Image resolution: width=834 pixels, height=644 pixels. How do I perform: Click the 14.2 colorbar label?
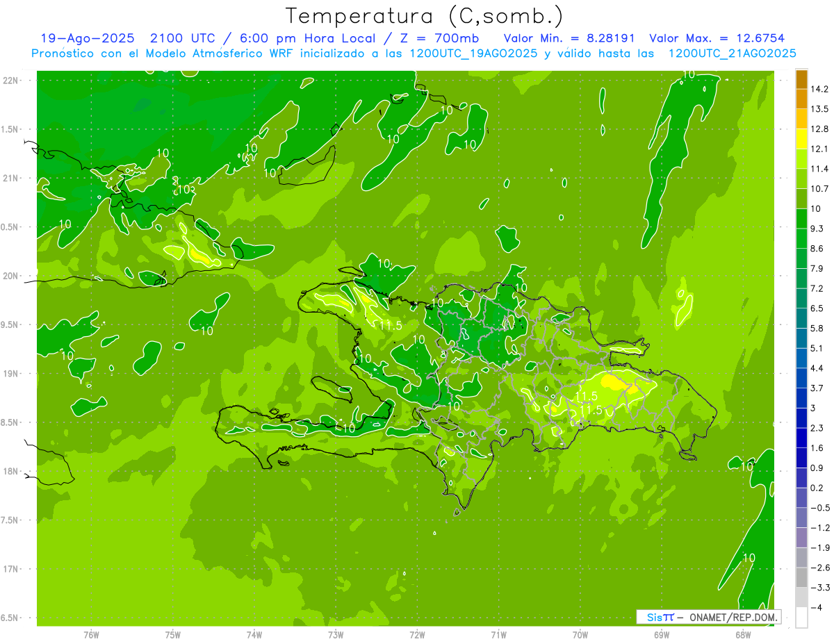(x=819, y=89)
